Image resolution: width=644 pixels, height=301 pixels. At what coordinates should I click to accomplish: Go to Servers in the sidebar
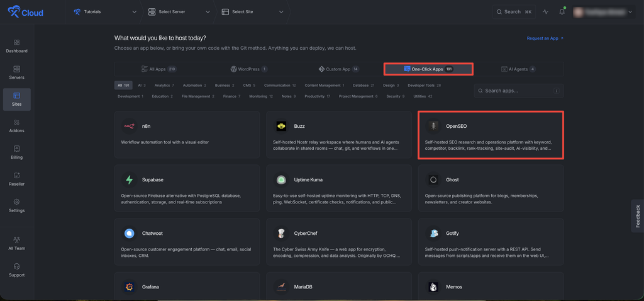(16, 73)
